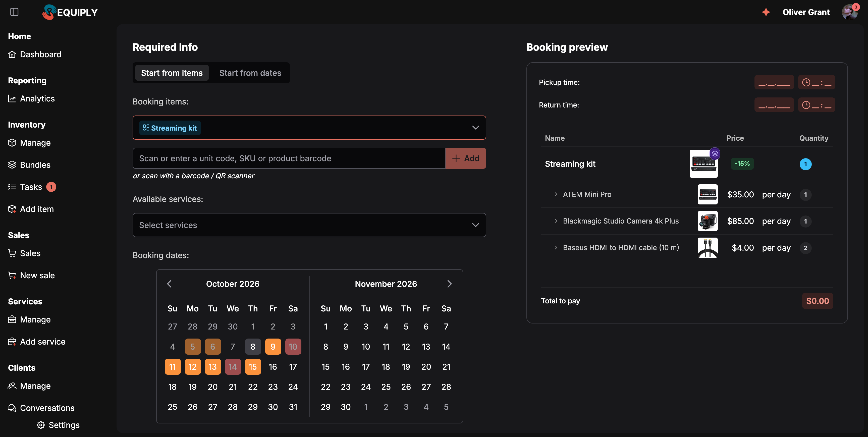Select the Start from items tab
This screenshot has width=868, height=437.
coord(172,73)
